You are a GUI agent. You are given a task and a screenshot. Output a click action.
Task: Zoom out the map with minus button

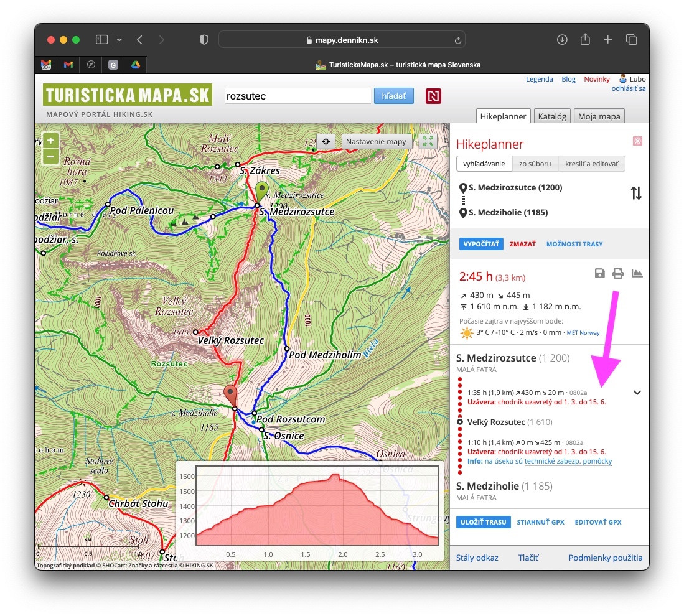pyautogui.click(x=51, y=156)
